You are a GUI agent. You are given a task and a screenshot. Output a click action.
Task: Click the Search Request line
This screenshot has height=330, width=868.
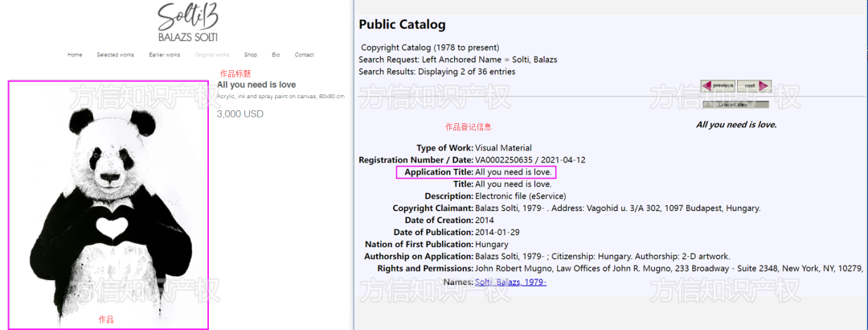point(458,60)
